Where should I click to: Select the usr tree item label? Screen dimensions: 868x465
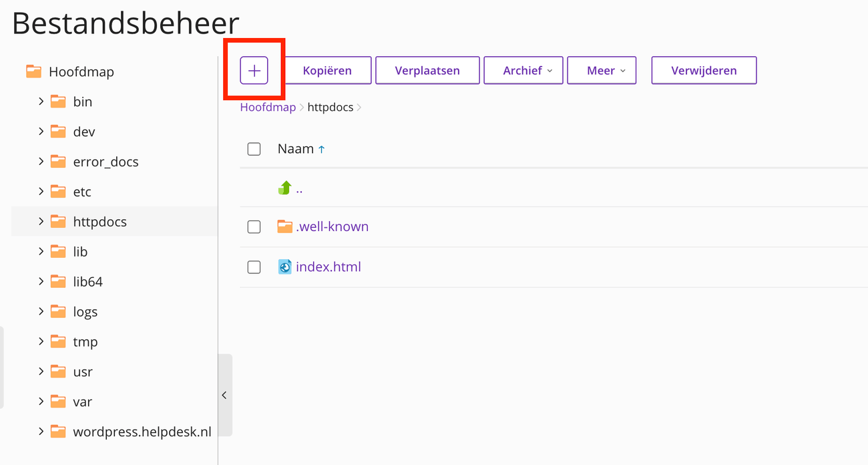[83, 371]
